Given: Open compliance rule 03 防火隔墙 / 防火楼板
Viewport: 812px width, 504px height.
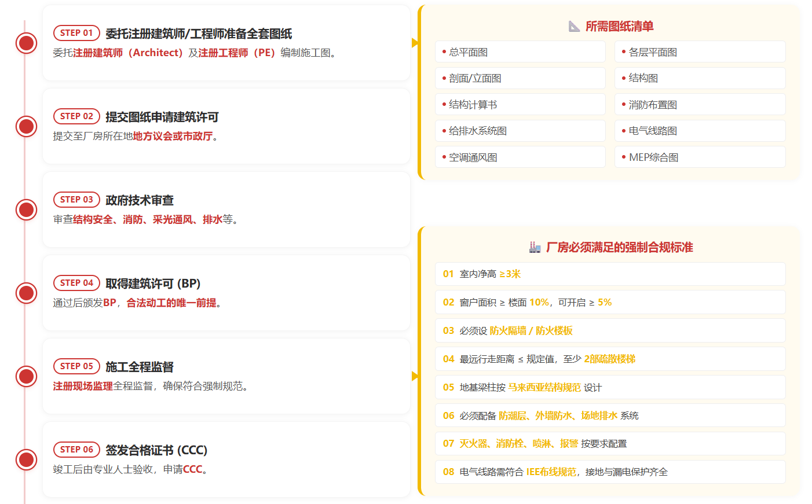Looking at the screenshot, I should (610, 330).
